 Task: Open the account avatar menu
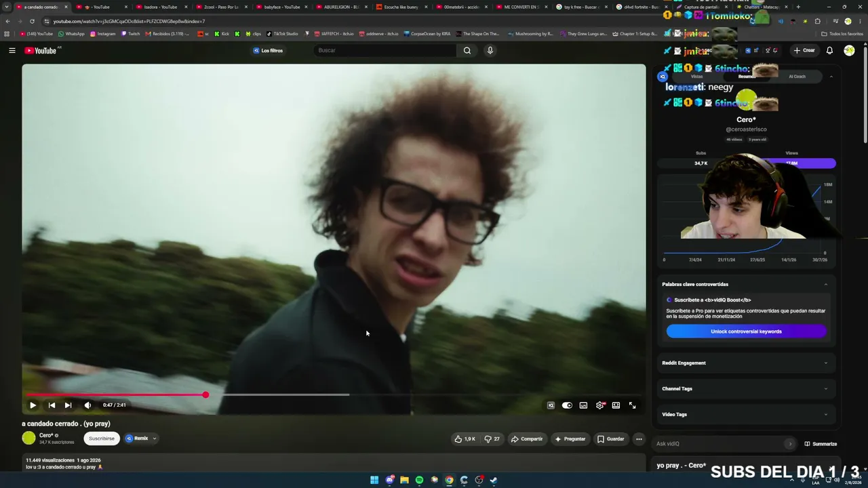(x=849, y=50)
